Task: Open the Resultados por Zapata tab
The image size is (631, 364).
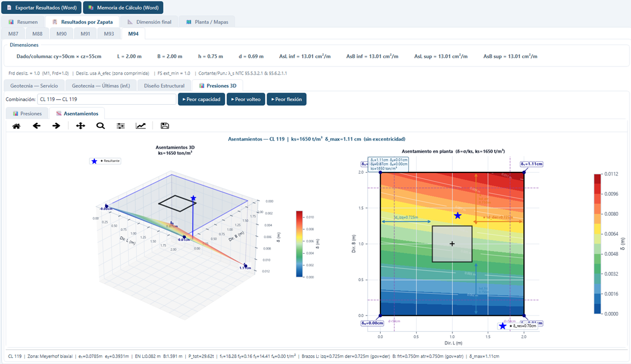Action: 82,22
